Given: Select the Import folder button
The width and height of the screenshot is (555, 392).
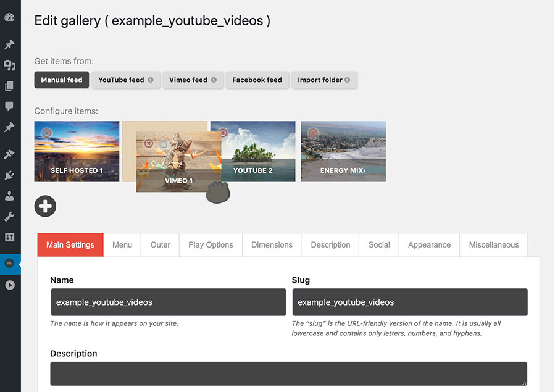Looking at the screenshot, I should point(323,80).
